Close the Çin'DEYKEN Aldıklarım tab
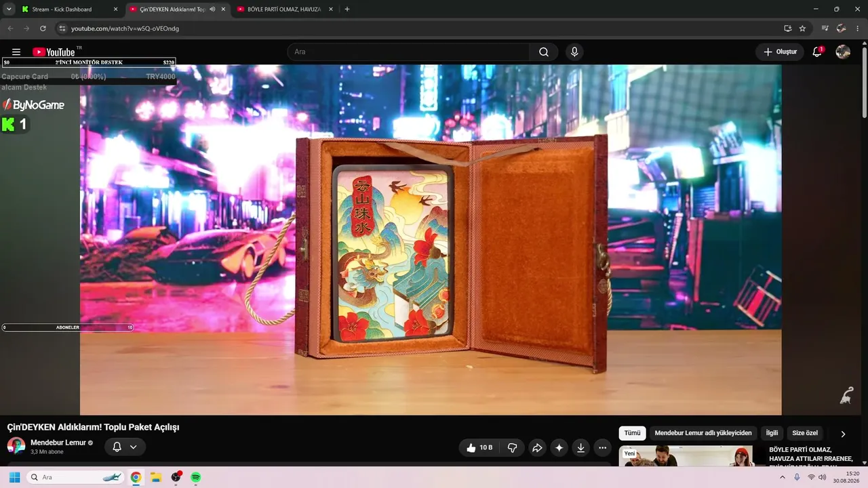 tap(223, 9)
